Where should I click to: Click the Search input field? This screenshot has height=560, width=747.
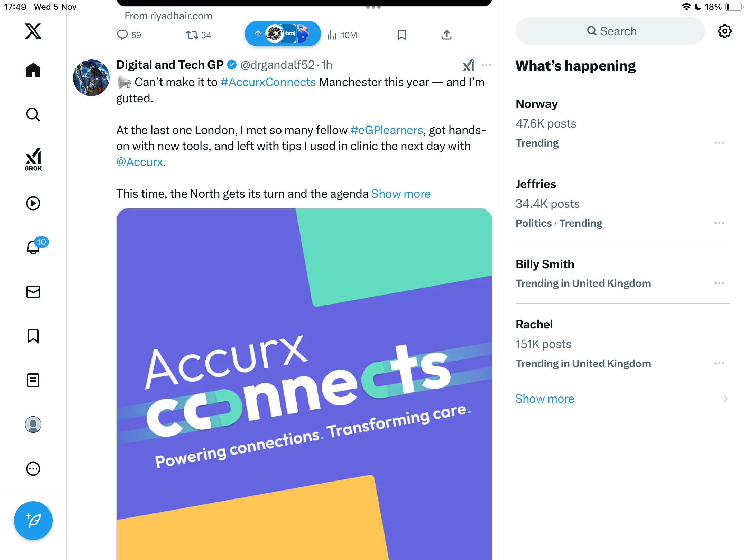[x=610, y=31]
